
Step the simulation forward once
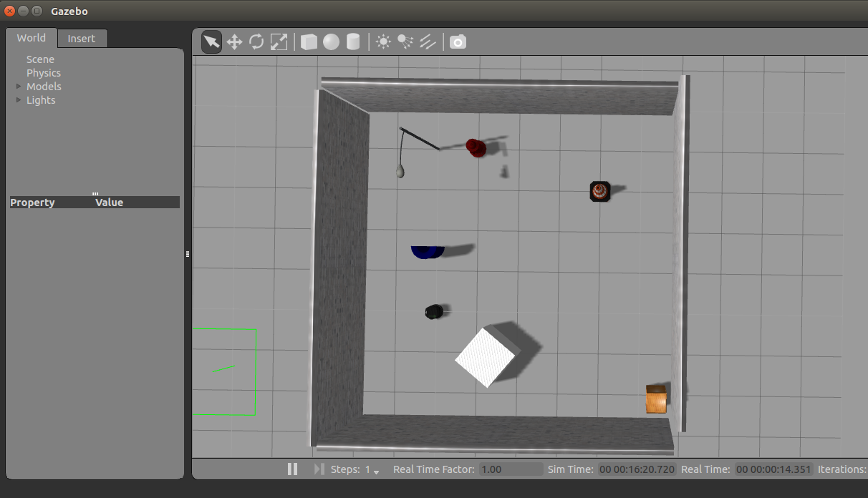[x=319, y=469]
